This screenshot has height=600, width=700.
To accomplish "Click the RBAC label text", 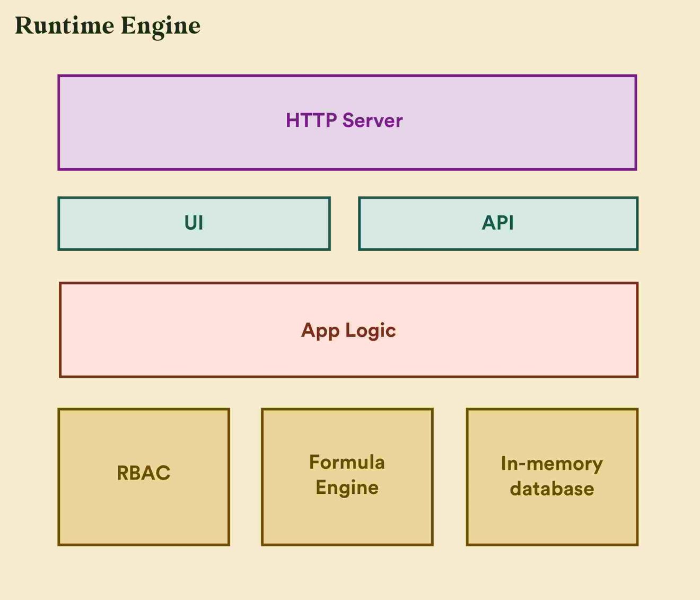I will click(143, 471).
